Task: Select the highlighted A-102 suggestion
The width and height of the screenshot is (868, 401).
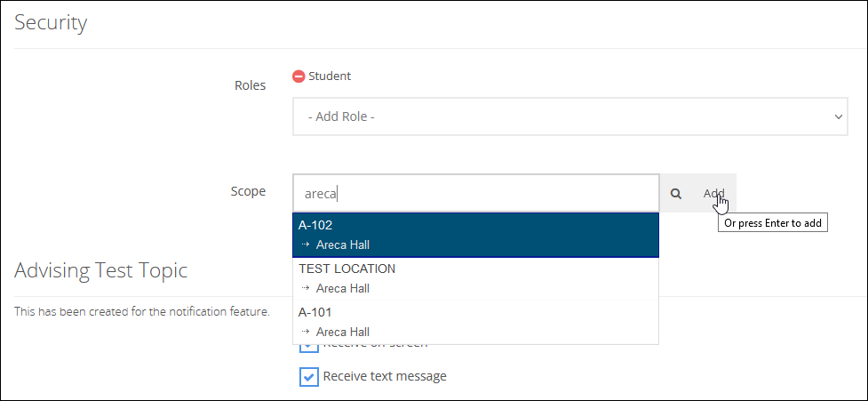Action: tap(475, 236)
